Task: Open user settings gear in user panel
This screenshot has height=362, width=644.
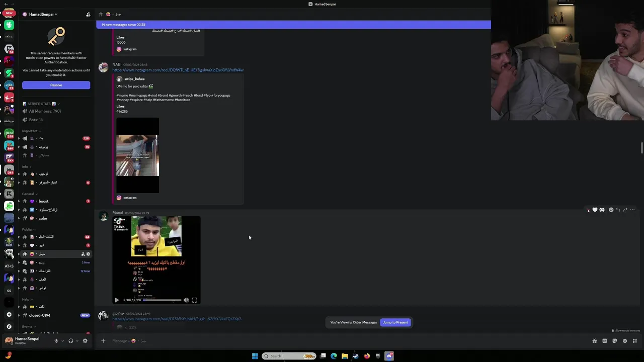Action: point(85,341)
